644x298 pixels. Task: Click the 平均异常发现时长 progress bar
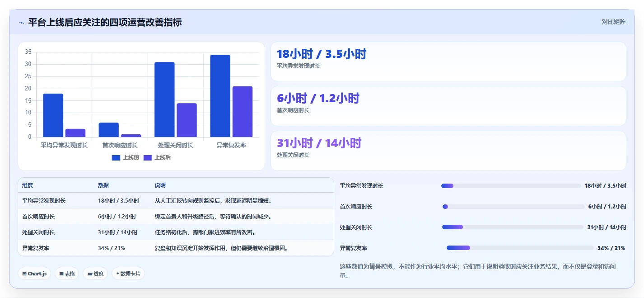point(511,186)
